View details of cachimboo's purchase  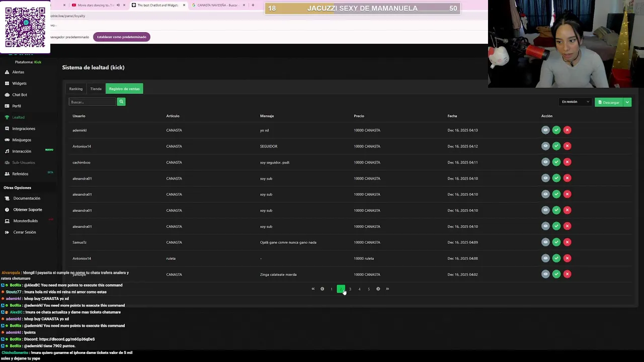coord(545,162)
